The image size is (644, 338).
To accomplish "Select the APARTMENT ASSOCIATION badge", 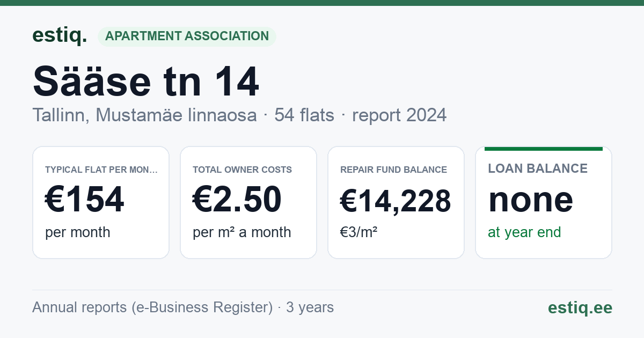I will (x=187, y=36).
